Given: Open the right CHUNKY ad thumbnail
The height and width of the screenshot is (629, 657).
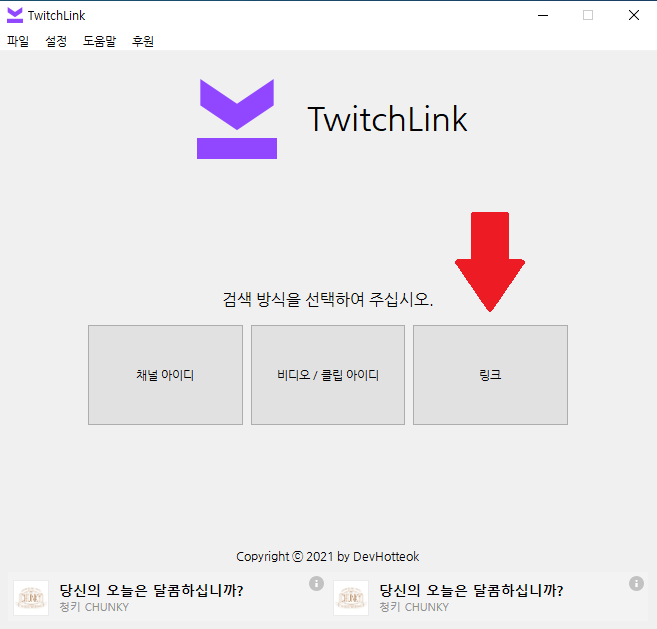Looking at the screenshot, I should 351,598.
